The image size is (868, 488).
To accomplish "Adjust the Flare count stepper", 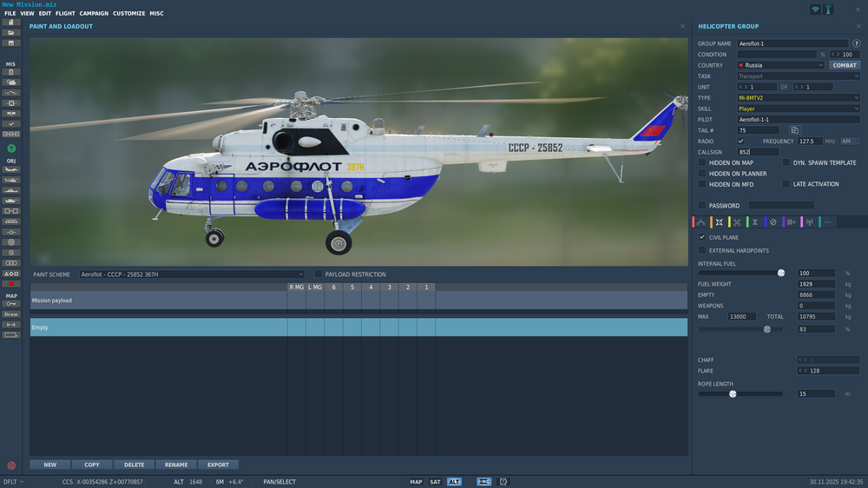I will click(828, 371).
